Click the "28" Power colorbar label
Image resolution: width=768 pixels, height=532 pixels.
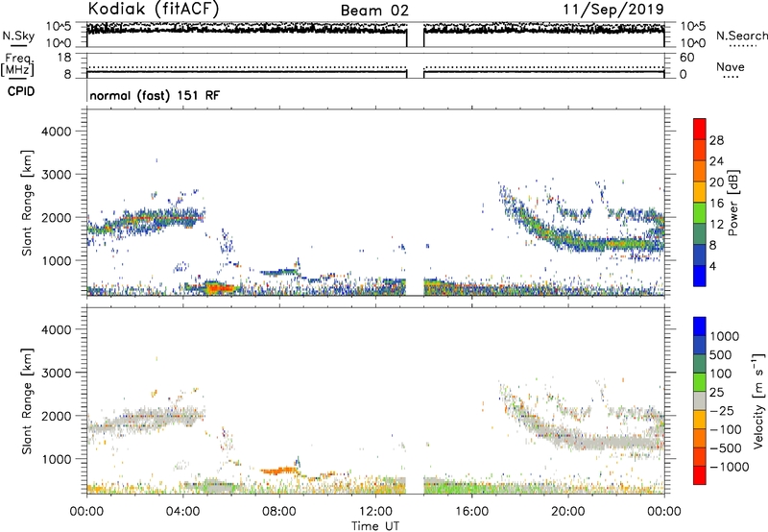click(716, 140)
